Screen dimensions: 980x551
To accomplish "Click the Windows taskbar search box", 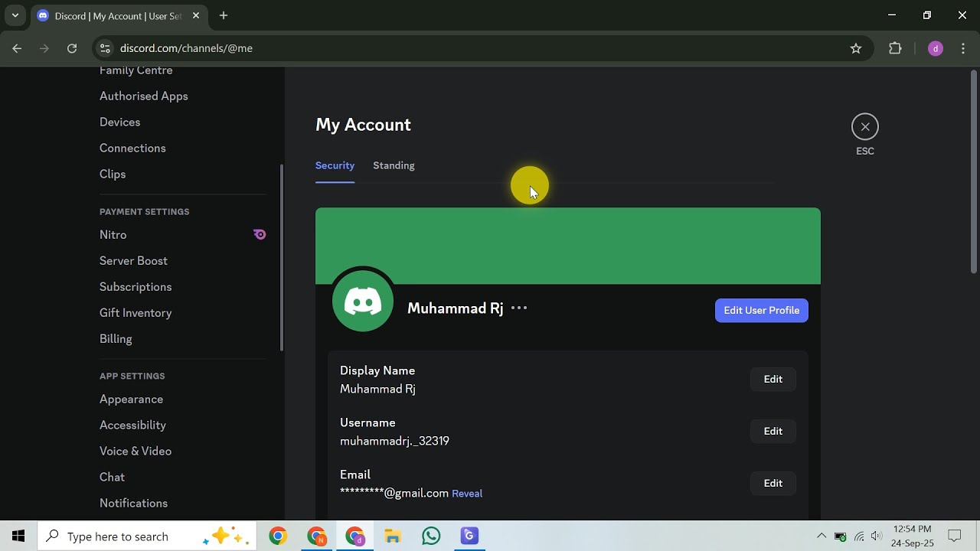I will click(x=145, y=536).
